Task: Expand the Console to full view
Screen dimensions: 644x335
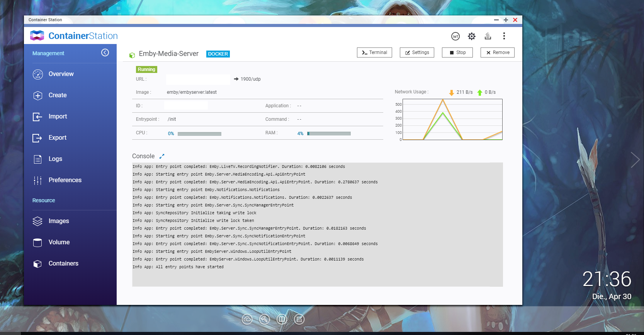Action: pyautogui.click(x=162, y=156)
